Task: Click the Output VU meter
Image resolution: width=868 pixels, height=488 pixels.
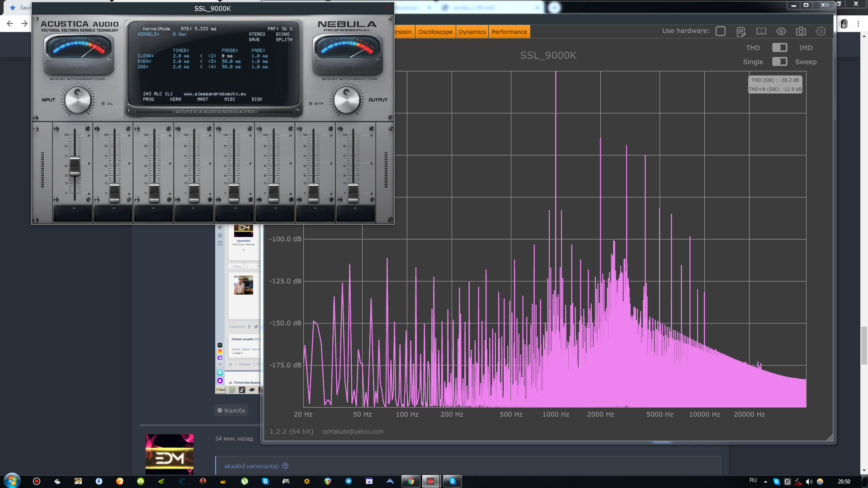Action: (347, 53)
